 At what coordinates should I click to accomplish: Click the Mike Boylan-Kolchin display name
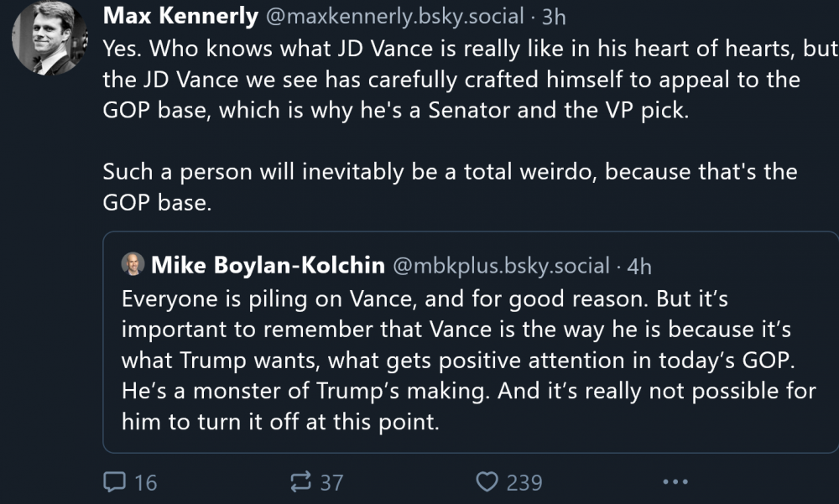[267, 266]
